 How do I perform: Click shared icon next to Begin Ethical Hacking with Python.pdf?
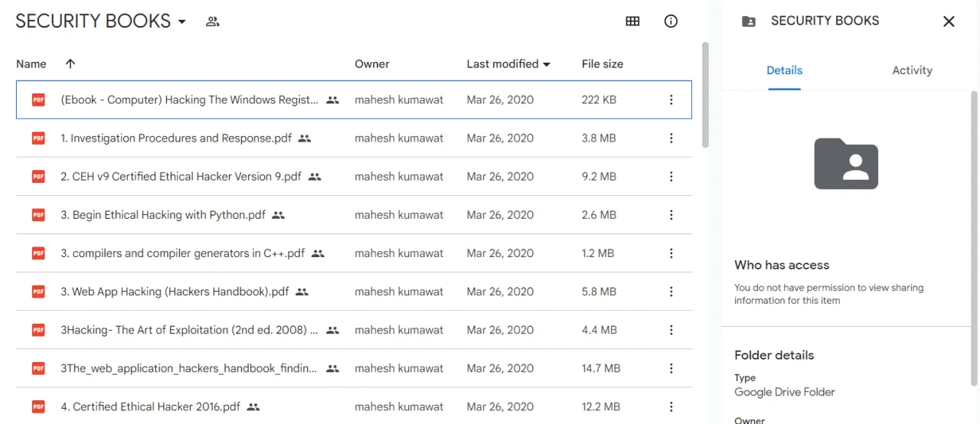coord(279,215)
